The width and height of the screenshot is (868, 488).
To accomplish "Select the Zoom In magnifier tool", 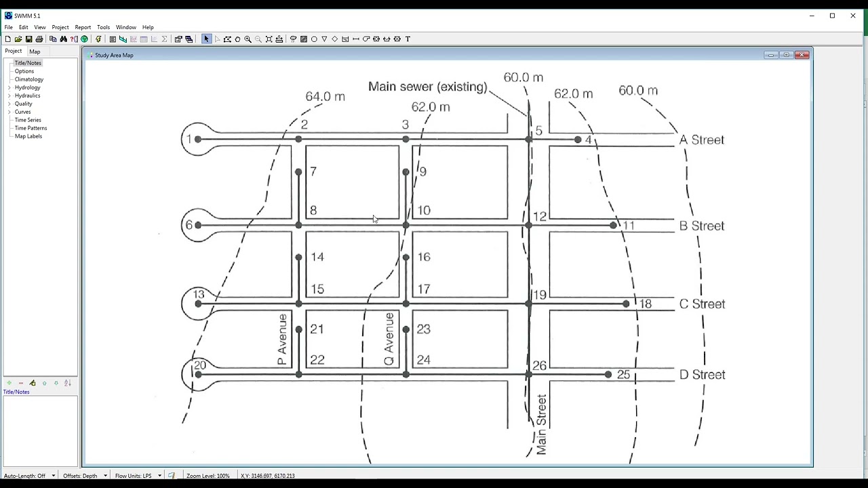I will [248, 39].
